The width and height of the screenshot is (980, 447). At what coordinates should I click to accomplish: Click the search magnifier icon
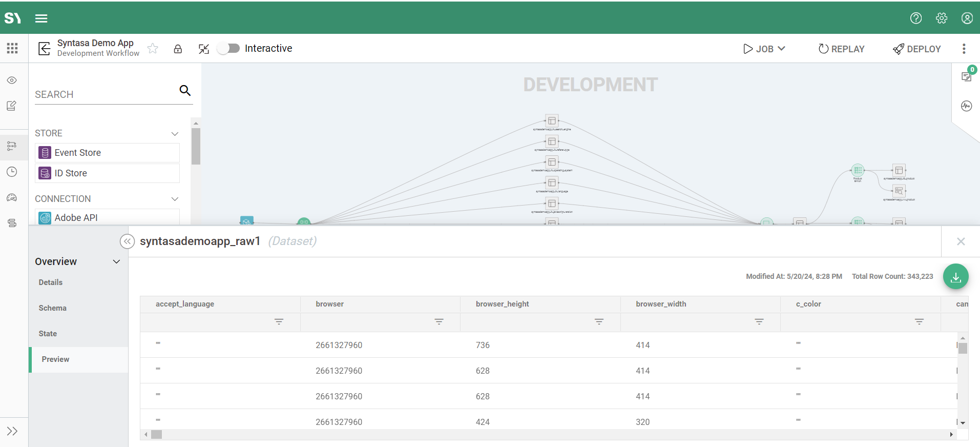(185, 91)
